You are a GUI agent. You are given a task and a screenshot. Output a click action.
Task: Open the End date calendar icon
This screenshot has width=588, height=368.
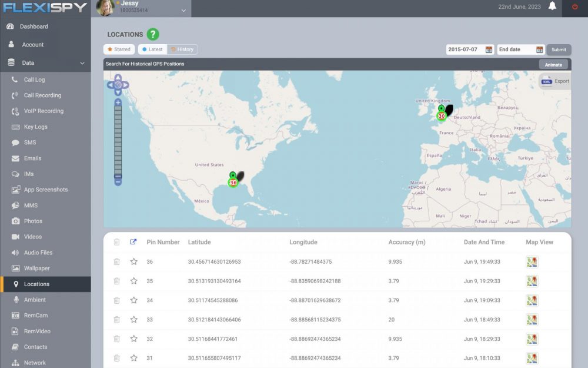pos(539,49)
